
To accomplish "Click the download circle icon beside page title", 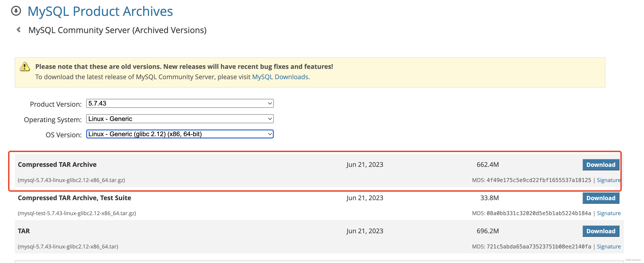I will tap(16, 11).
